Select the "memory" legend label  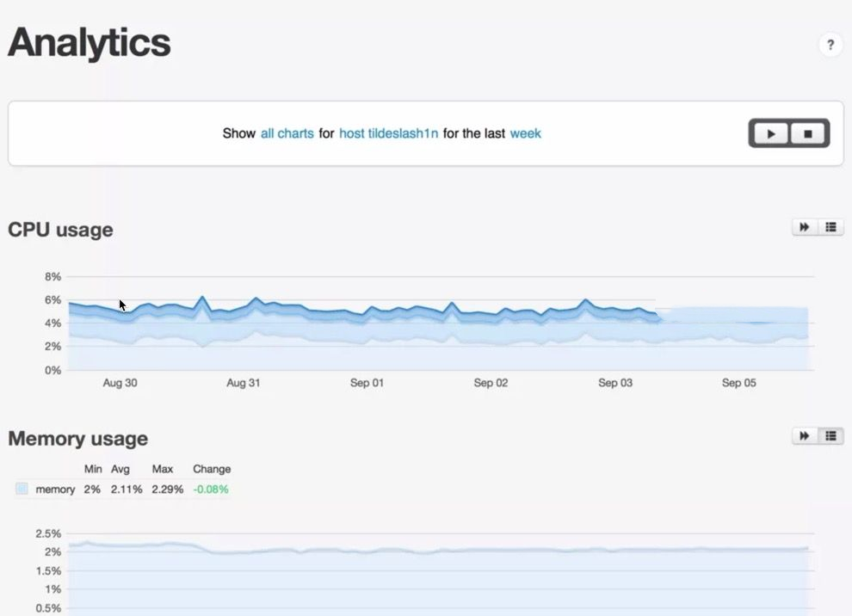55,490
